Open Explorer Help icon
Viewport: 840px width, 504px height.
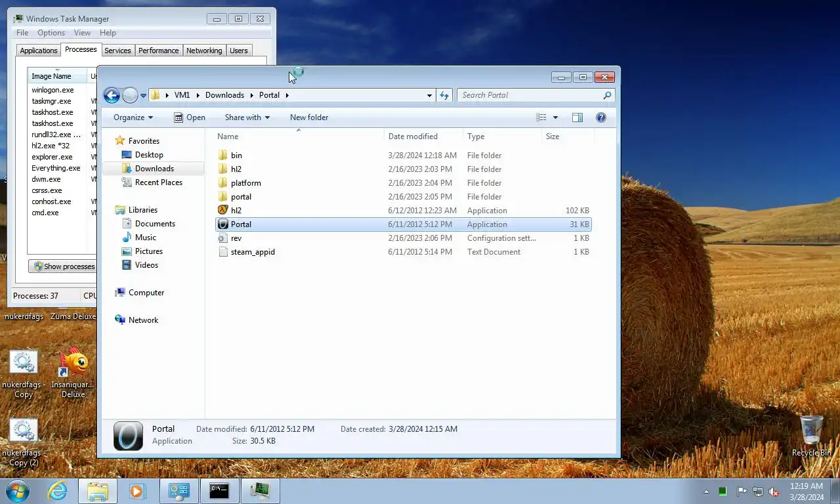point(600,117)
